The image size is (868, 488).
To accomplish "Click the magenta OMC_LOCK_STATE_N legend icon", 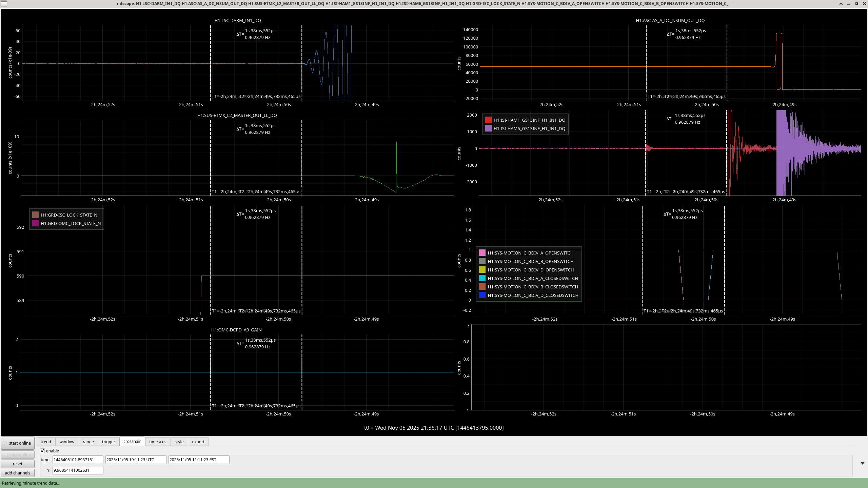I will pos(35,223).
